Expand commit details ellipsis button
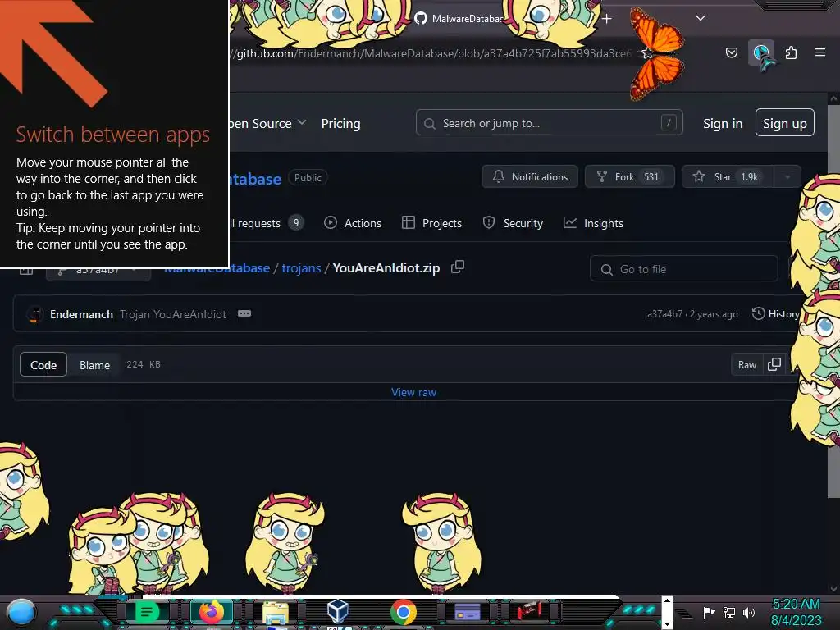The image size is (840, 630). [x=244, y=313]
